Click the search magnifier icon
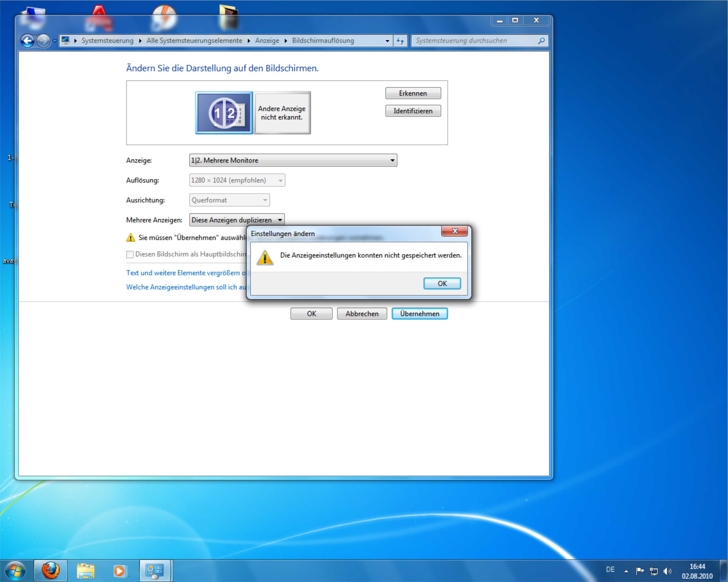 coord(541,41)
